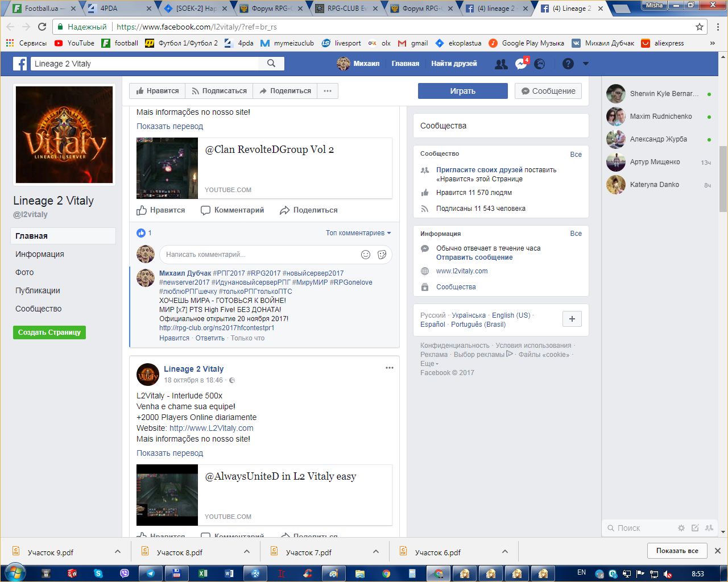
Task: Click Отправить сообщение link
Action: tap(474, 257)
